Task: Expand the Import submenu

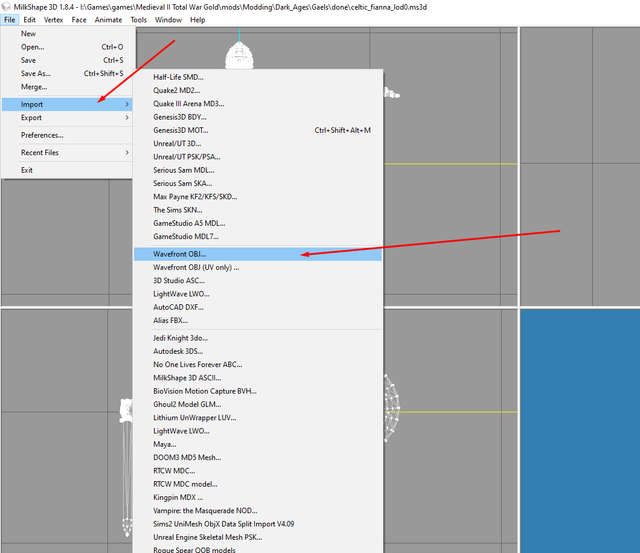Action: coord(67,104)
